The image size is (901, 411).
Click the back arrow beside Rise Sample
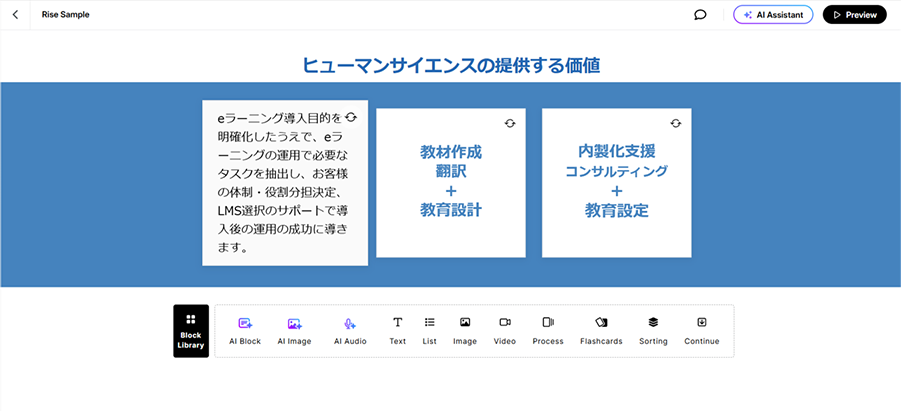click(x=15, y=15)
